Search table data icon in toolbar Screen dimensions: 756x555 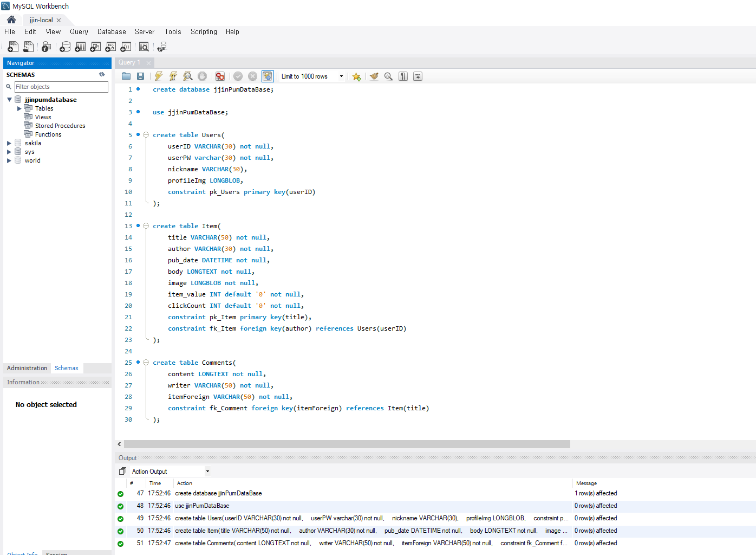point(144,47)
